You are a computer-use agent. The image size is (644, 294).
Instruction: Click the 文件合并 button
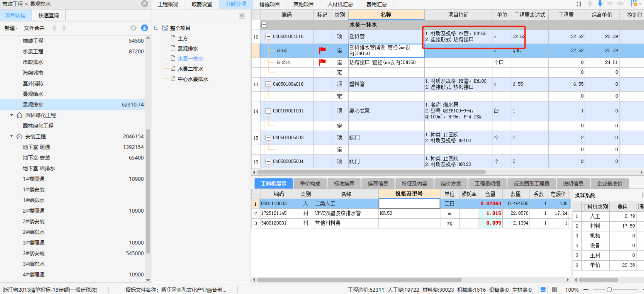(x=34, y=28)
